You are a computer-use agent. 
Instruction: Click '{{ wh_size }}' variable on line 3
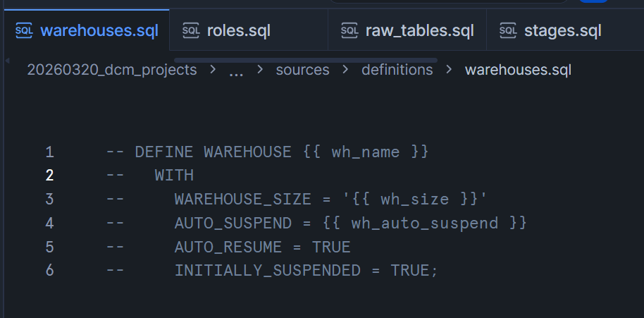tap(414, 200)
